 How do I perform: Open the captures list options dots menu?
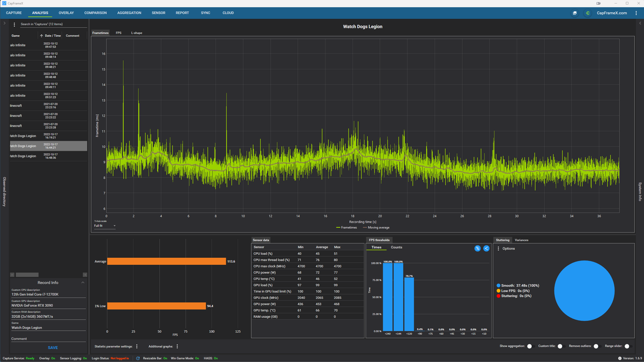point(14,24)
